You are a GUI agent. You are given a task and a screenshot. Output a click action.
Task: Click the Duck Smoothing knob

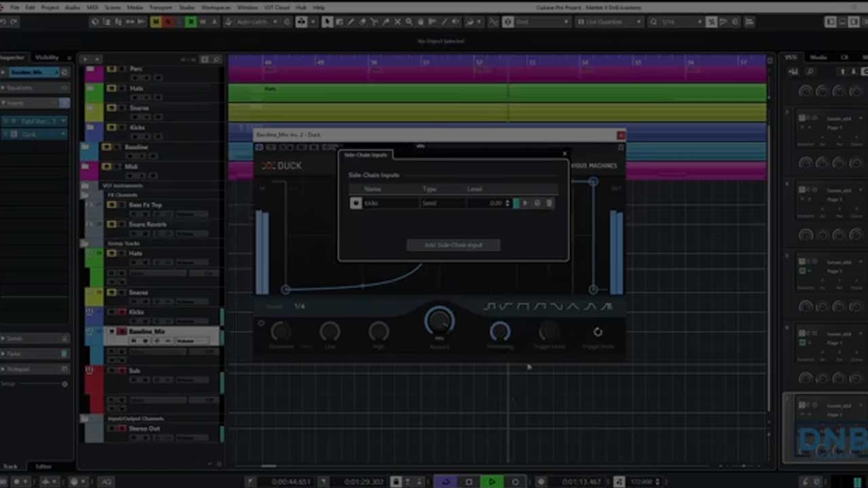click(500, 331)
